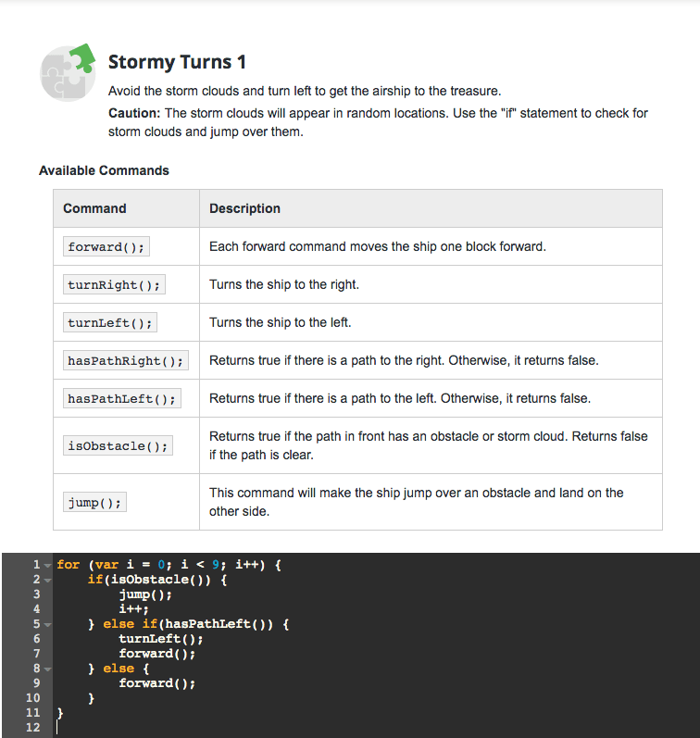The height and width of the screenshot is (738, 700).
Task: Click the Stormy Turns 1 title
Action: (177, 62)
